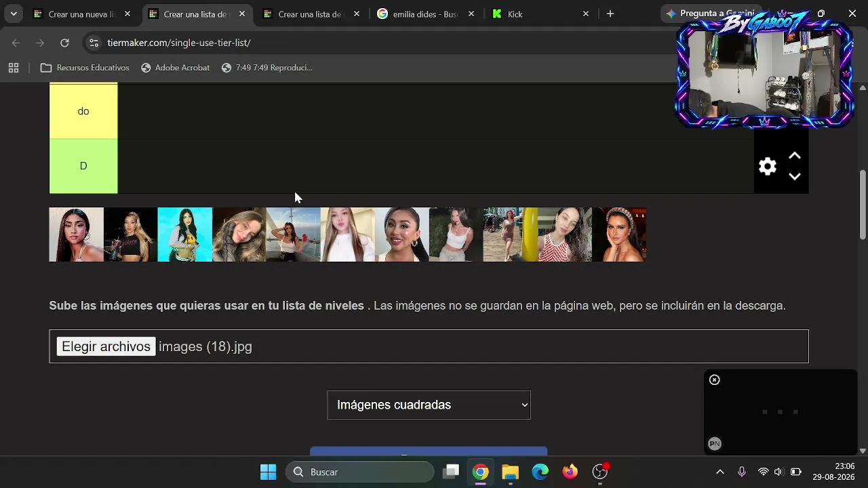Viewport: 868px width, 488px height.
Task: Close the 'Crear una nueva li' tab
Action: point(127,14)
